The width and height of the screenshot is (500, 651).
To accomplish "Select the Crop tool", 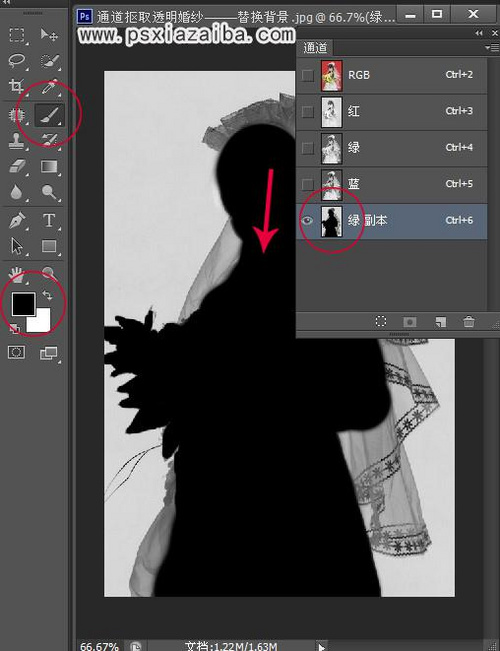I will [17, 86].
